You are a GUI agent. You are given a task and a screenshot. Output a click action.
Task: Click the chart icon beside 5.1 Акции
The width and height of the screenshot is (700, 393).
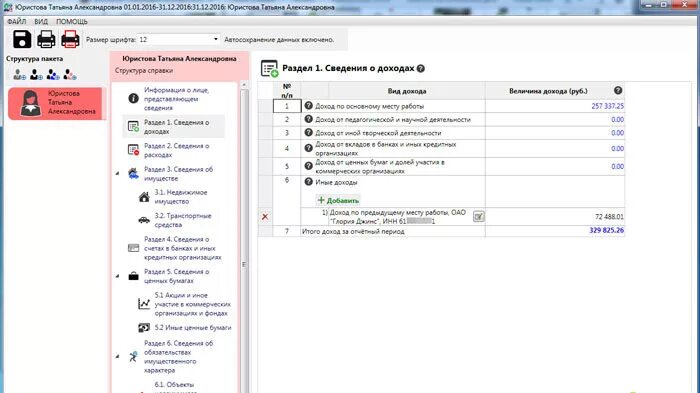[144, 304]
